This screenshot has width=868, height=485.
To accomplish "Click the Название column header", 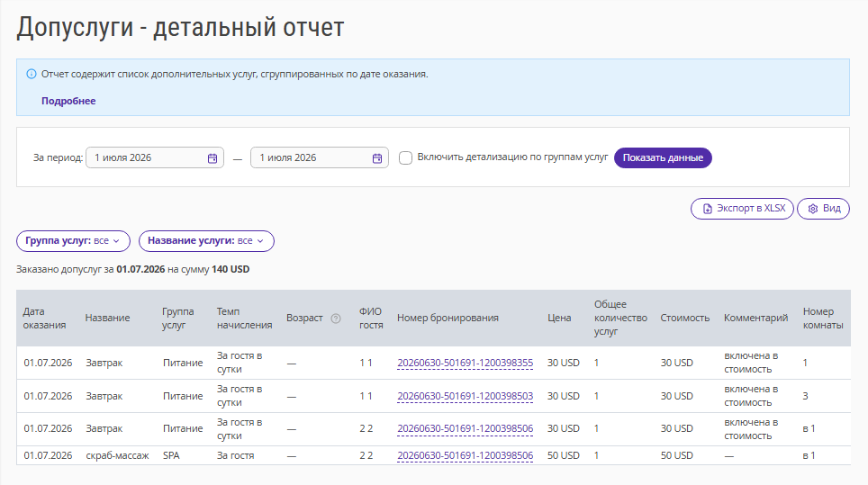I will click(x=107, y=318).
